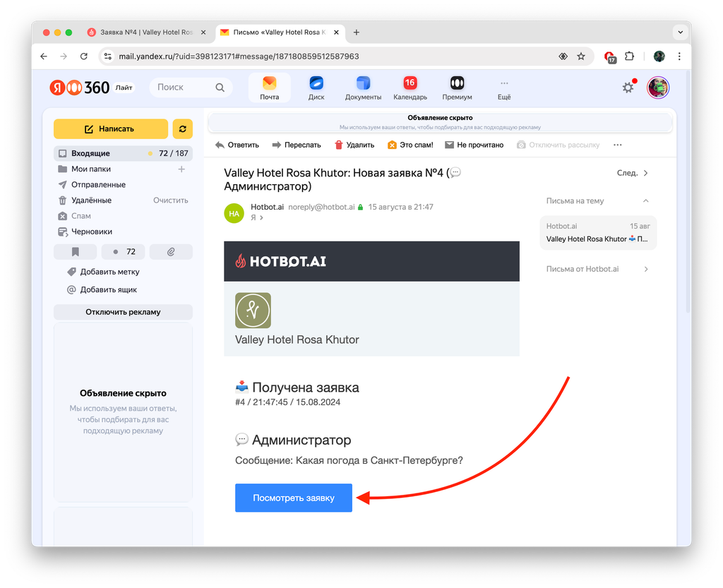Open the Премиум service icon
Viewport: 723px width, 588px height.
[457, 88]
